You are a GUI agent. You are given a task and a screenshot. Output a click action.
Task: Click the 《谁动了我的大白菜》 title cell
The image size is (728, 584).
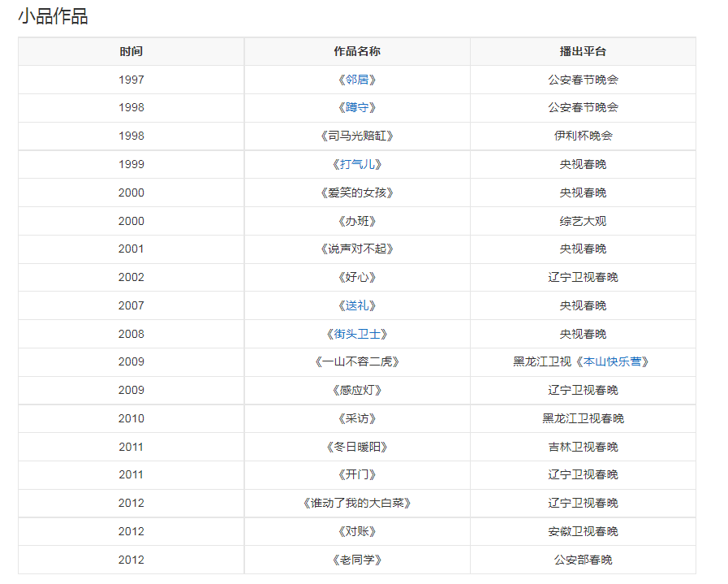tap(356, 503)
